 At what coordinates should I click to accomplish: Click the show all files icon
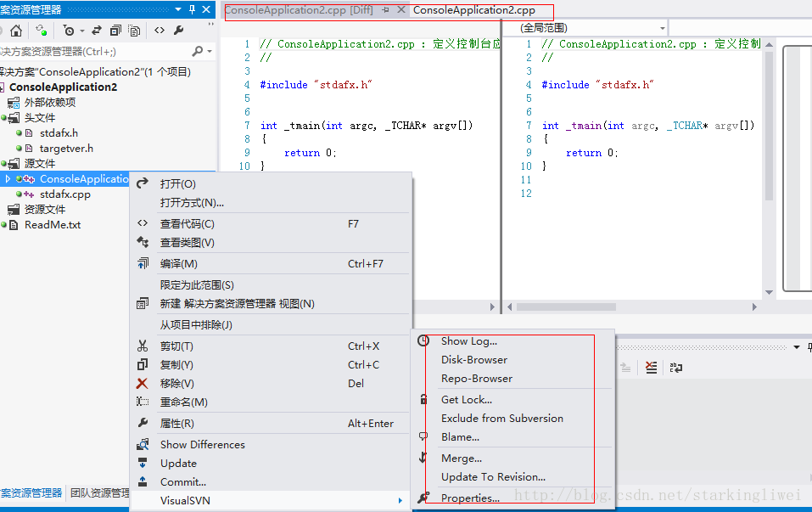tap(135, 31)
